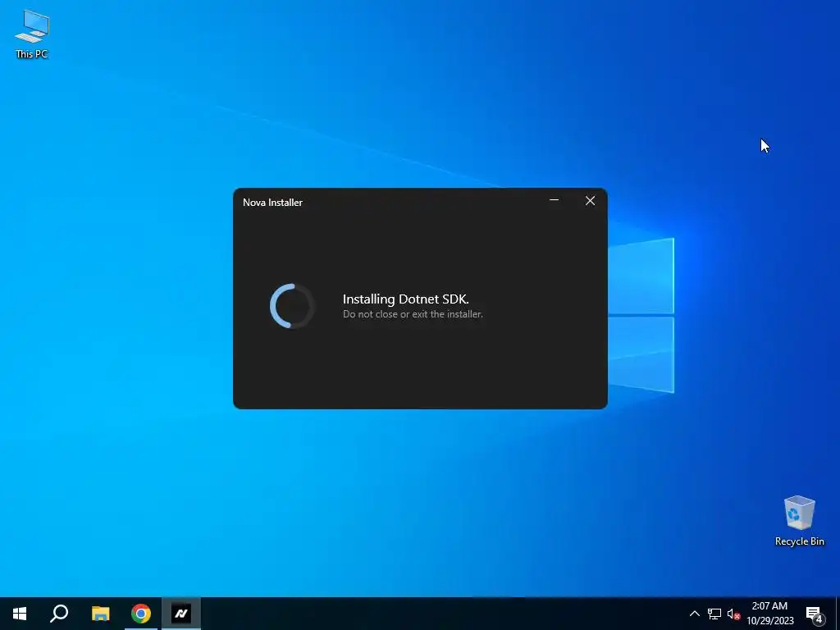Minimize the Nova Installer window
840x630 pixels.
coord(555,200)
